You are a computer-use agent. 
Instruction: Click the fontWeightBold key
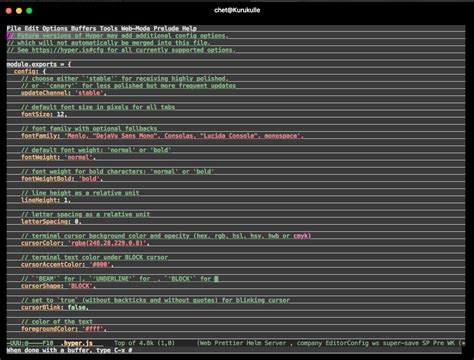(46, 179)
